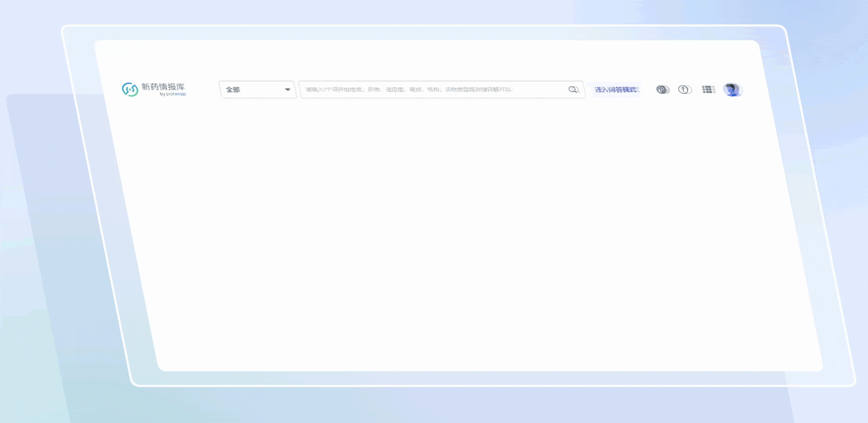Select the 全部 label in category selector
868x423 pixels.
click(x=233, y=90)
